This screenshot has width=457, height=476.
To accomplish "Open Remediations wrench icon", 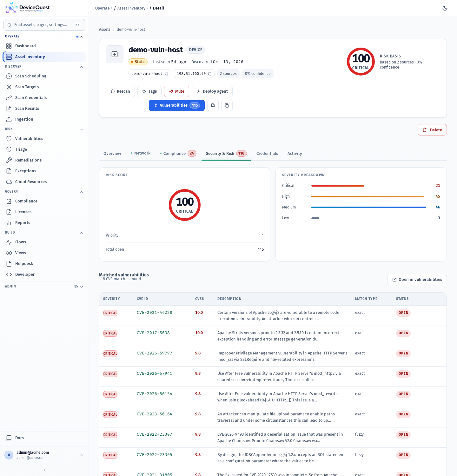I will coord(9,160).
